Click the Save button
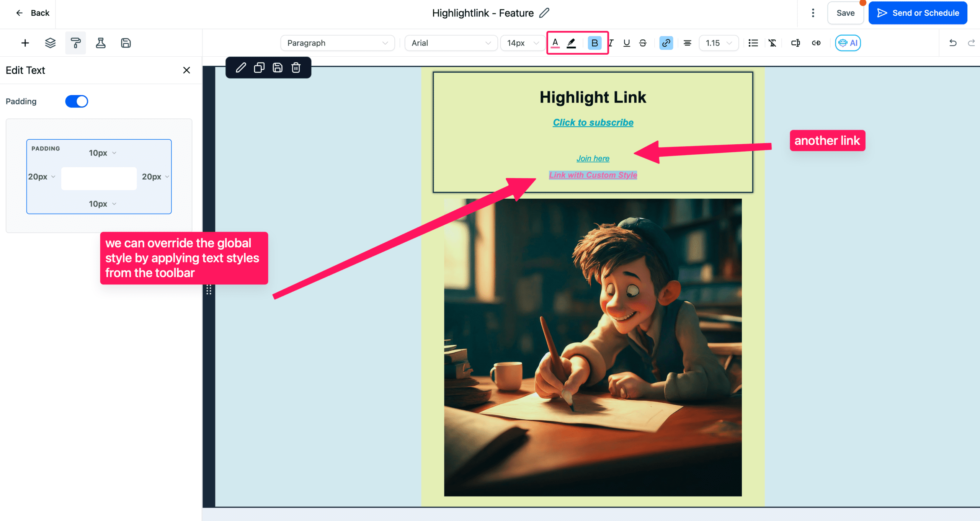The height and width of the screenshot is (521, 980). pos(845,13)
